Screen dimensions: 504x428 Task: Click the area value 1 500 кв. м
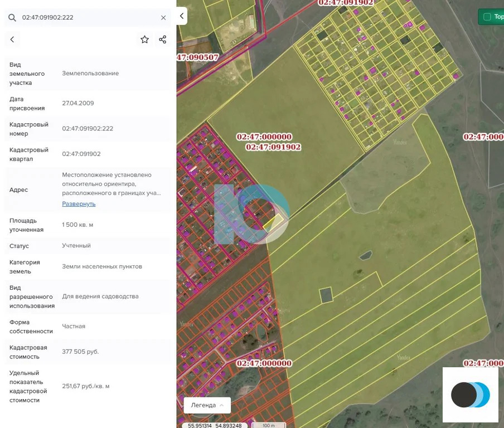tap(77, 225)
